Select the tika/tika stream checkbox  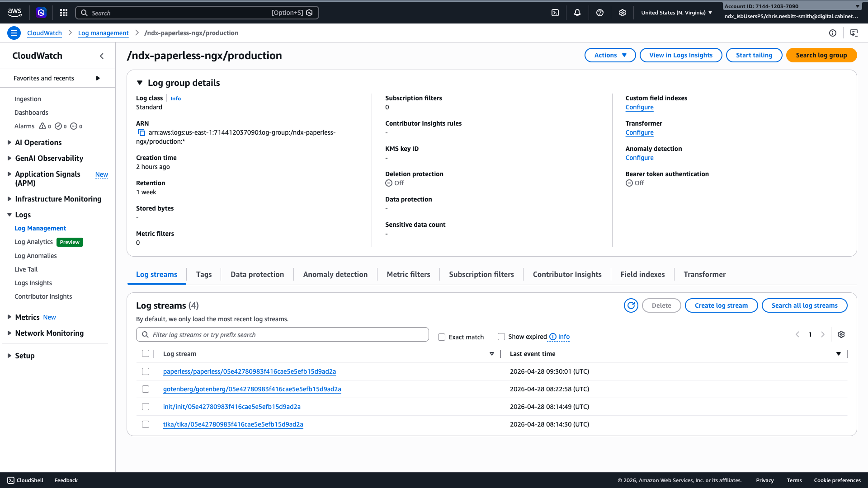[146, 424]
